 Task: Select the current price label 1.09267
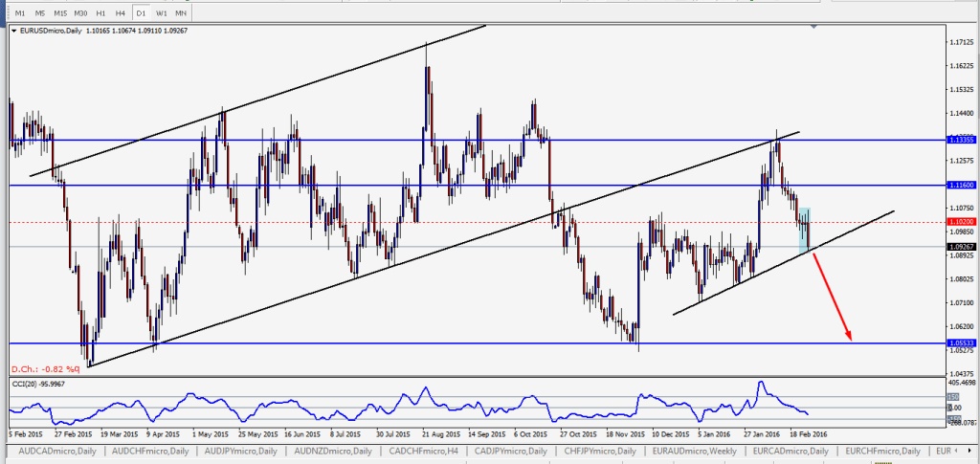[961, 247]
